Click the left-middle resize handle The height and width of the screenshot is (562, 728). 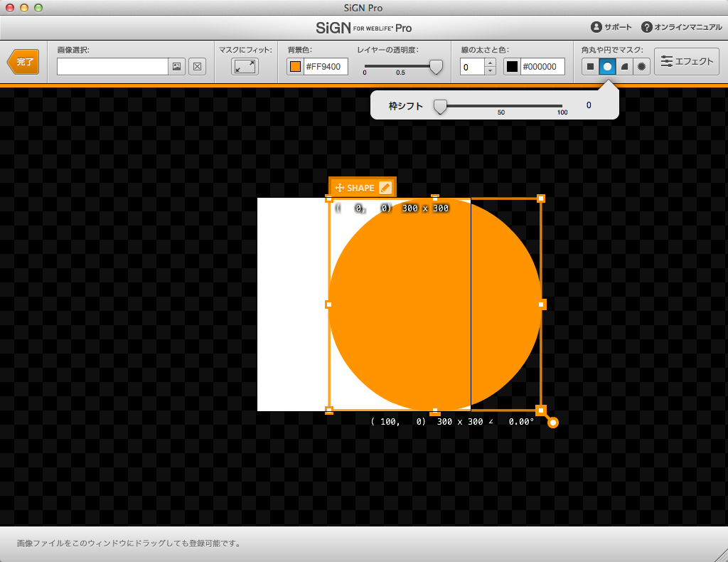328,304
